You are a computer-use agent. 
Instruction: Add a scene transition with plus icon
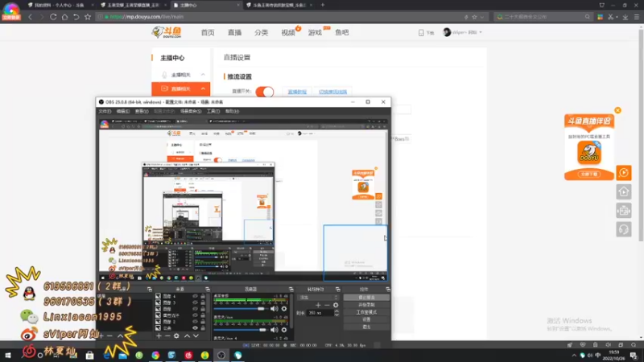(318, 305)
